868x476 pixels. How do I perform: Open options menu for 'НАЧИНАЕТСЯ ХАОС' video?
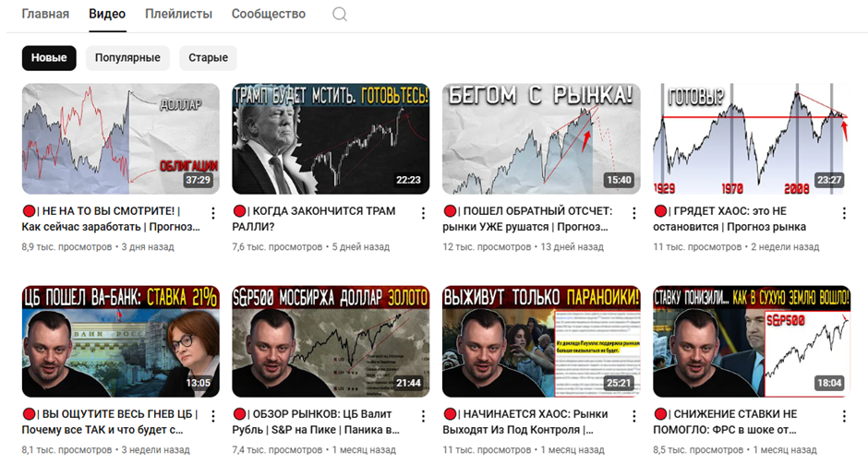(633, 416)
